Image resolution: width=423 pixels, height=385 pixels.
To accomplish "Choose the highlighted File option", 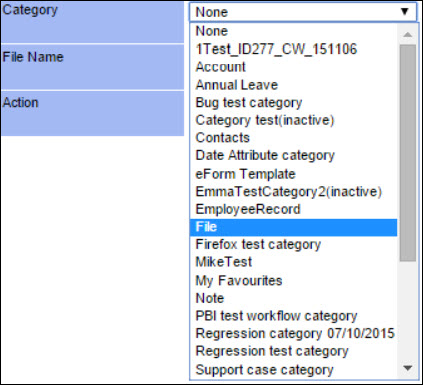I will pos(294,227).
